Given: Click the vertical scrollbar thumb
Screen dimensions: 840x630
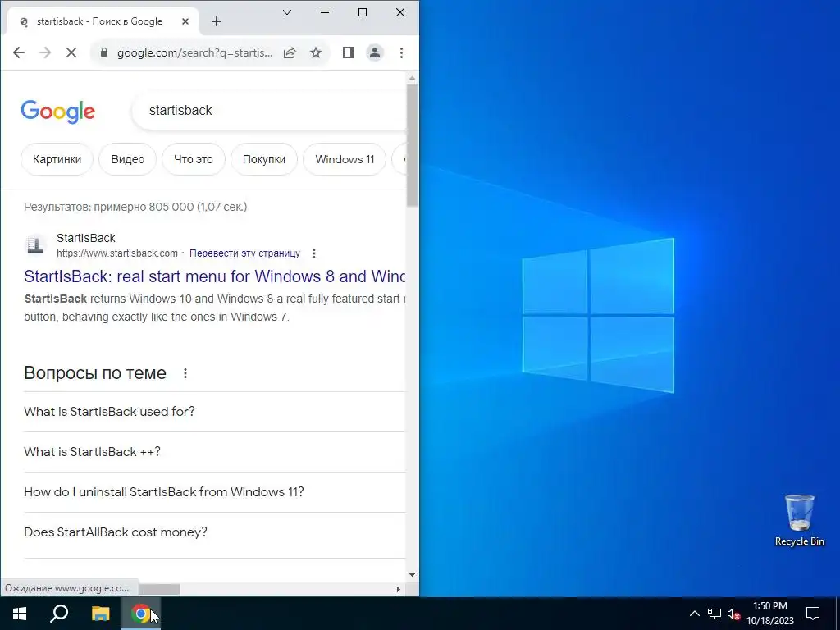Looking at the screenshot, I should tap(412, 144).
